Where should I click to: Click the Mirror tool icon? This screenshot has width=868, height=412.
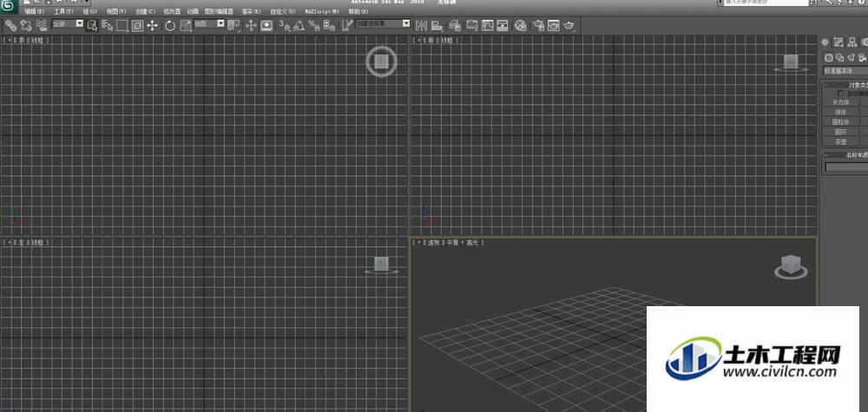421,25
